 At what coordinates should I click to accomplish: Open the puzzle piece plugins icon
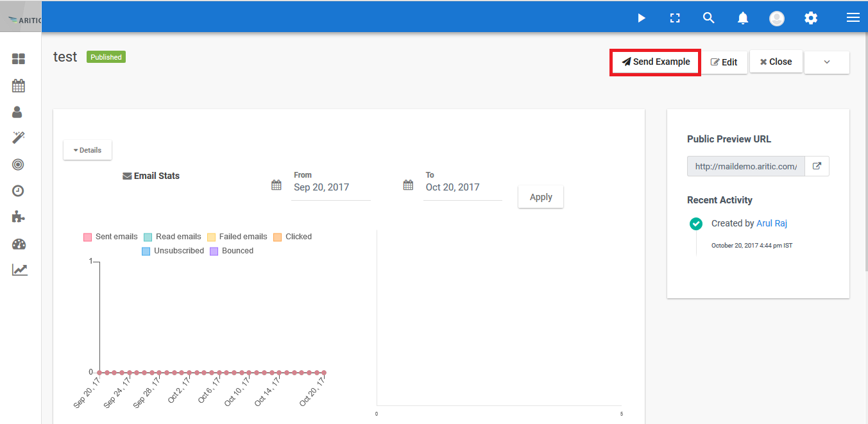19,217
